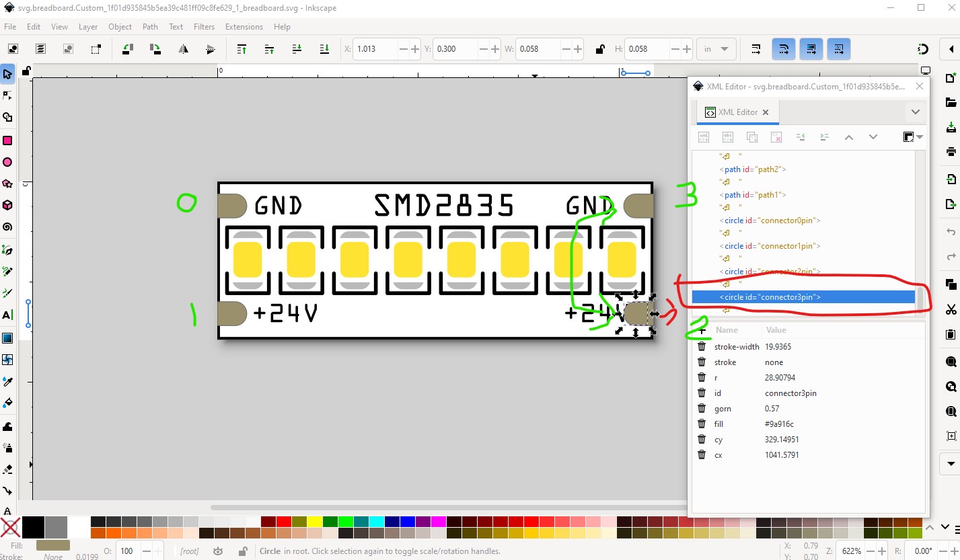The width and height of the screenshot is (960, 560).
Task: Toggle scale rounded corners option
Action: pyautogui.click(x=784, y=49)
